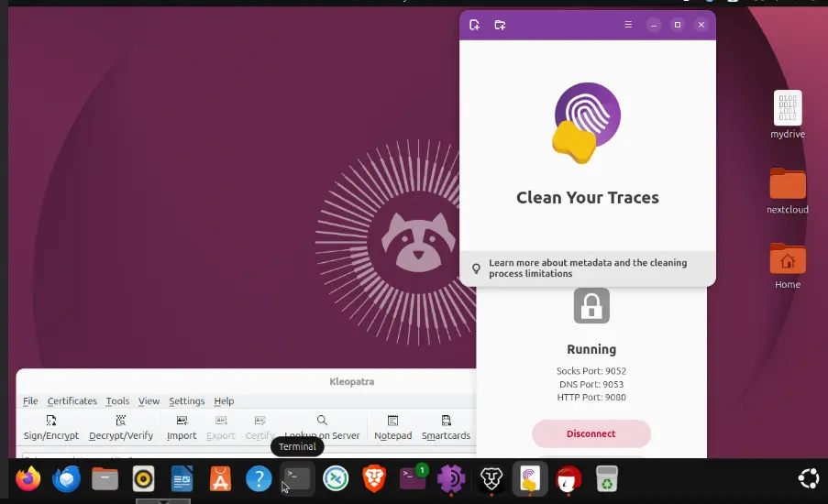The width and height of the screenshot is (828, 504).
Task: Open the purple gear app in dock
Action: 451,479
